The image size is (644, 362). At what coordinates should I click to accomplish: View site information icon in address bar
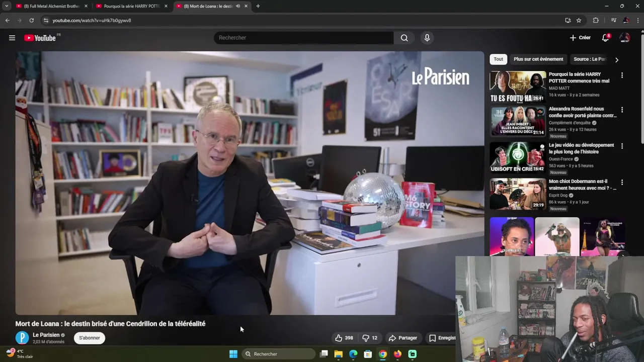46,20
